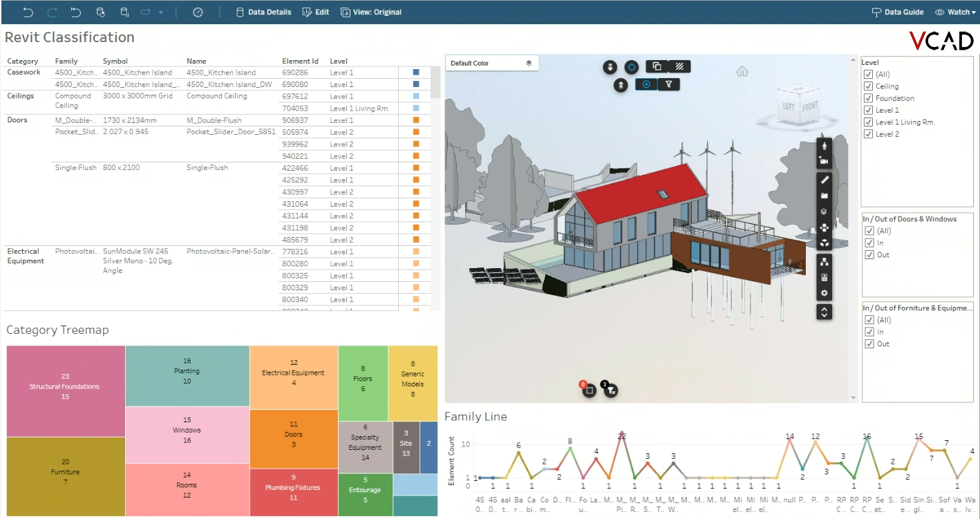The height and width of the screenshot is (519, 980).
Task: Expand the replay dropdown arrow in toolbar
Action: [x=160, y=12]
